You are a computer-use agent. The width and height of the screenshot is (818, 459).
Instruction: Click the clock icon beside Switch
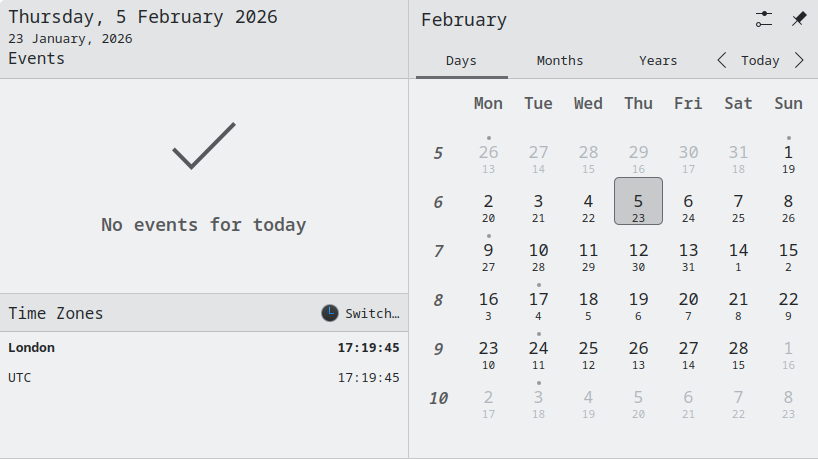coord(330,313)
